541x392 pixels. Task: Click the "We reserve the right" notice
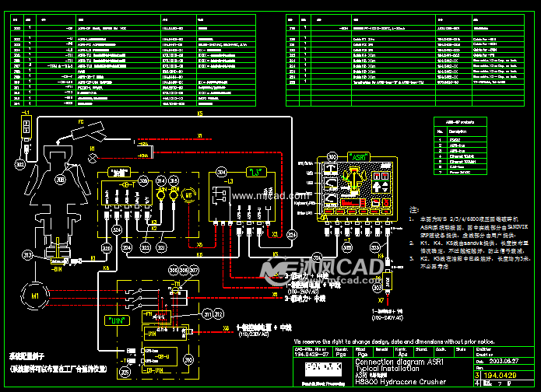(x=394, y=341)
